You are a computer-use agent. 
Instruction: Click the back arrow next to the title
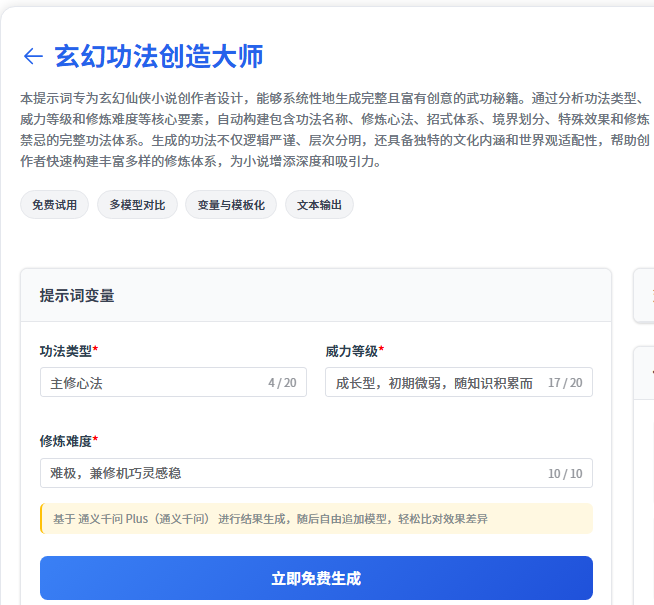click(33, 56)
